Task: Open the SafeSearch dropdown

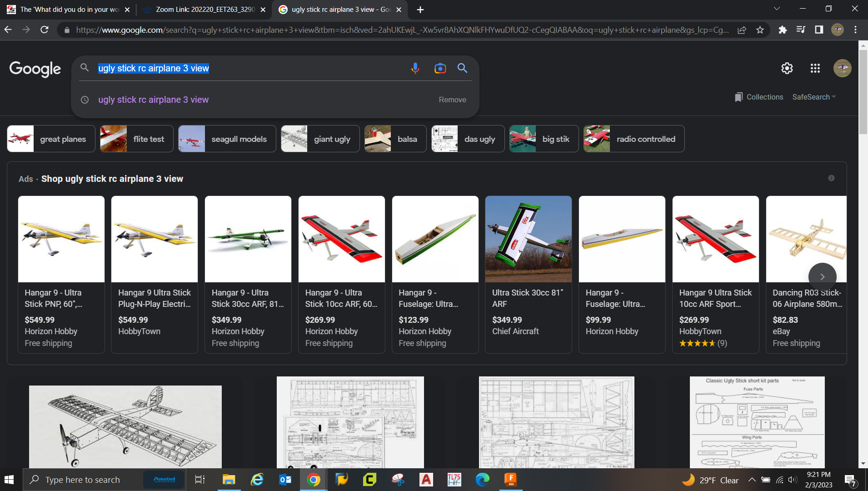Action: [x=813, y=97]
